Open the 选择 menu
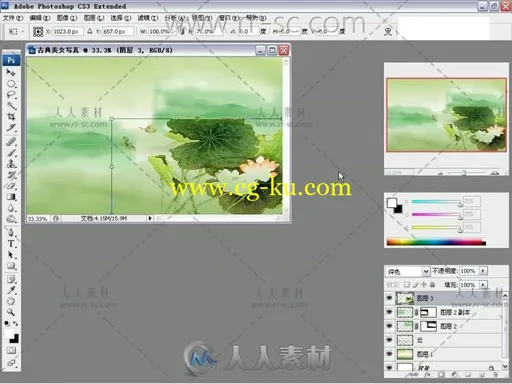 [x=121, y=18]
